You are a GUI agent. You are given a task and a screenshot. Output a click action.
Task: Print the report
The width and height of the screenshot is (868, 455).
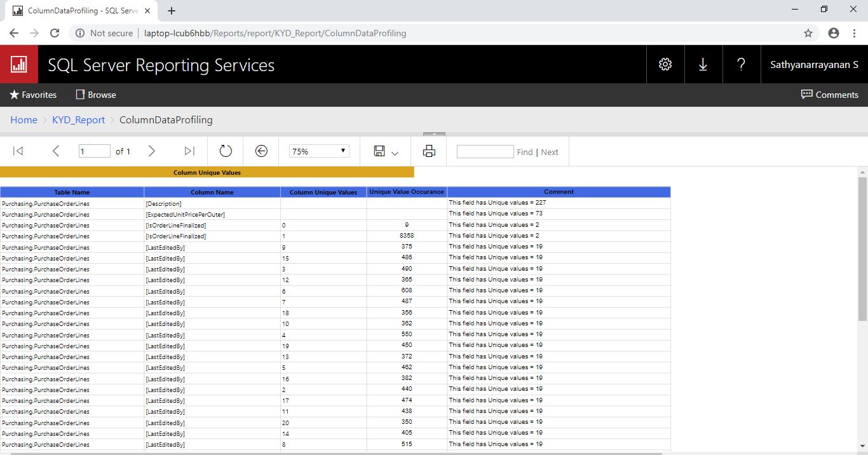(x=429, y=151)
